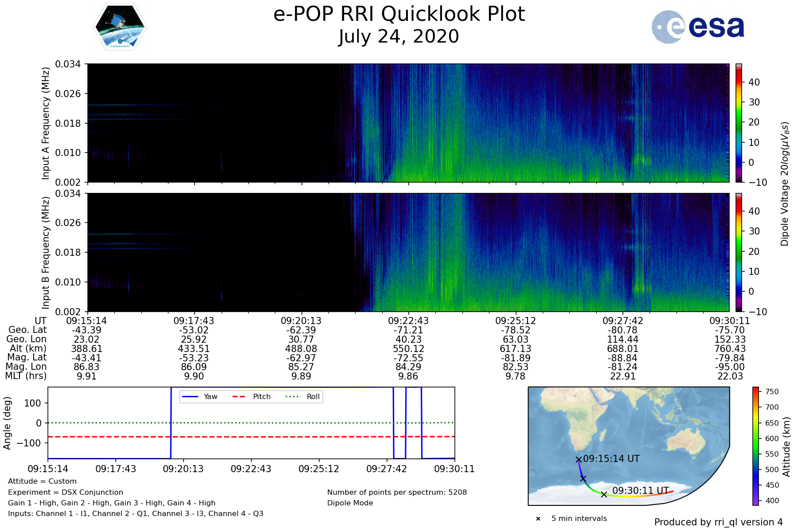Select the Input B dipole voltage colorbar
Screen dimensions: 798x532
739,252
